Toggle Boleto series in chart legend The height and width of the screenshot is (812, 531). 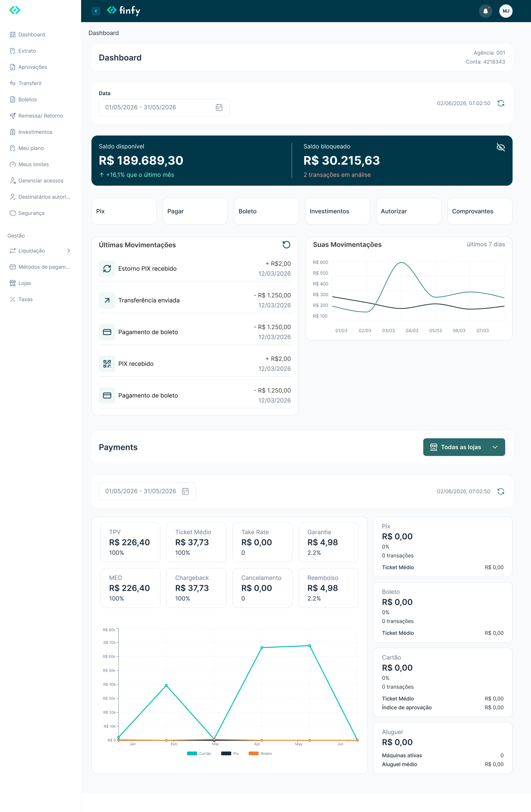click(260, 753)
